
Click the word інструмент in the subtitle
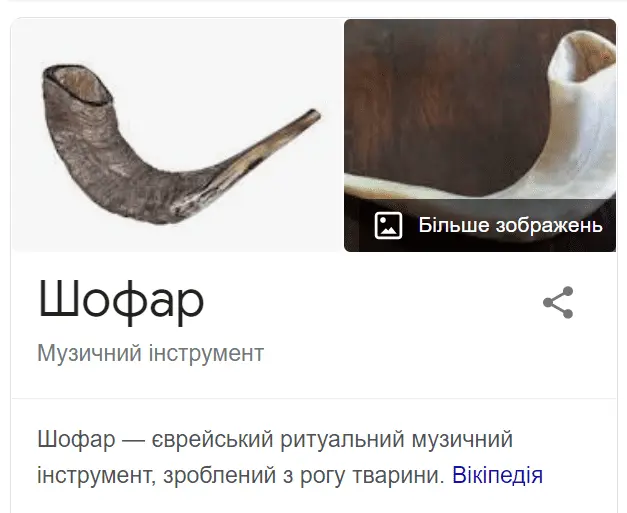[x=206, y=353]
